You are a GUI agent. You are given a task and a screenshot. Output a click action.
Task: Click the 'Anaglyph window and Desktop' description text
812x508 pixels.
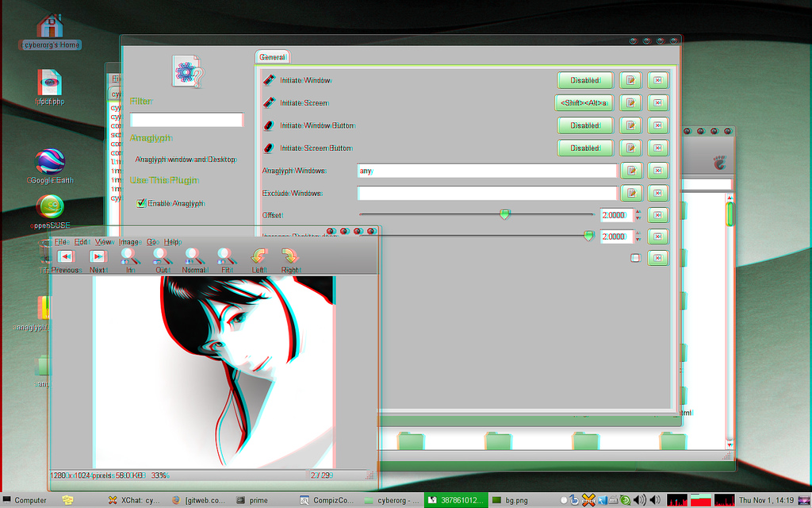[x=186, y=159]
